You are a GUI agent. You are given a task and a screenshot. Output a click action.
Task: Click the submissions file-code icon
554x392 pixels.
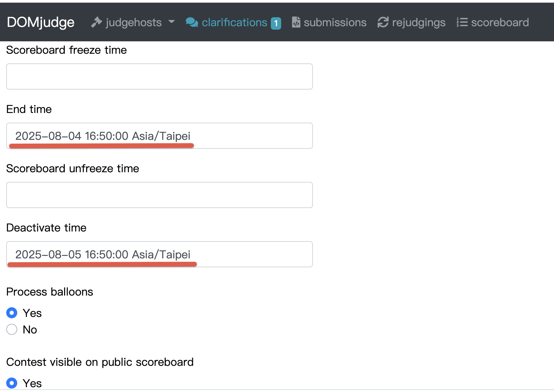click(296, 22)
